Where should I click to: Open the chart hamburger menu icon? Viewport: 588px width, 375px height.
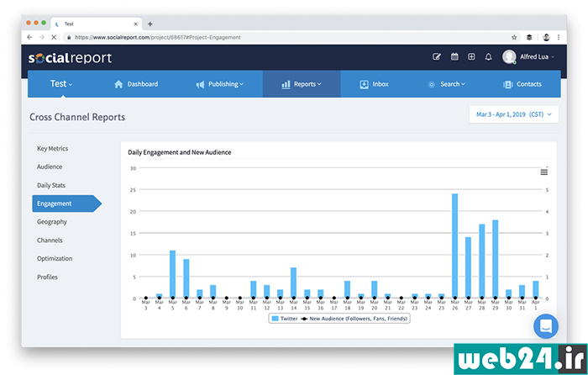pos(543,172)
